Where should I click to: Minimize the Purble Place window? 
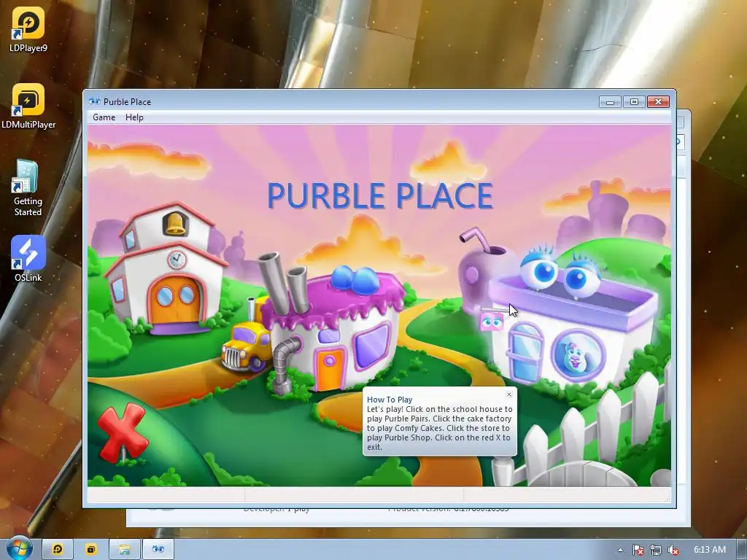(x=610, y=101)
